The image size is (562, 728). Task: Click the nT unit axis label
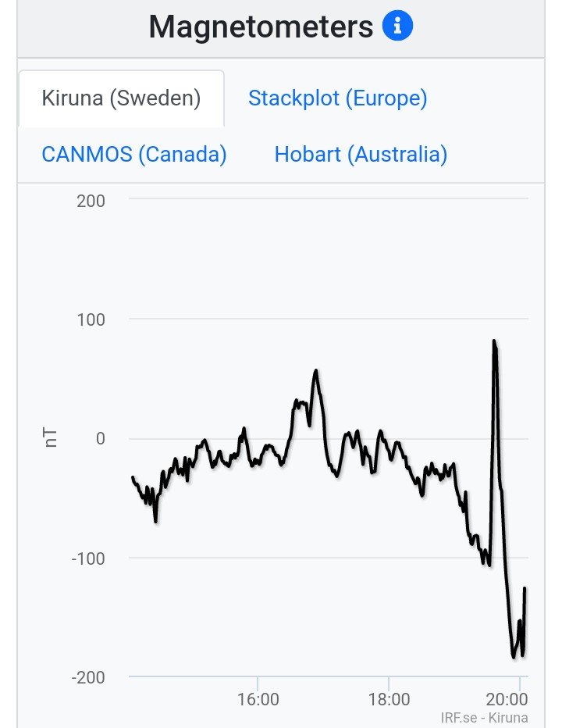[x=52, y=438]
